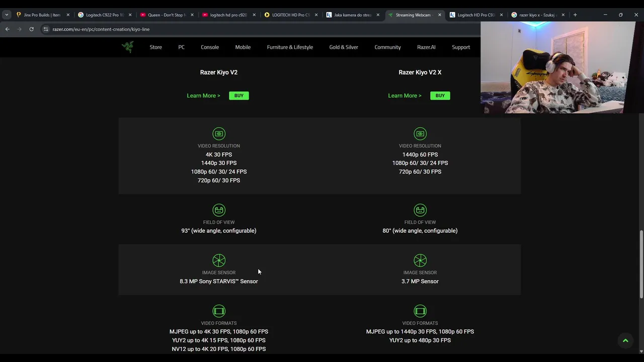Click the page vertical scrollbar thumb
The height and width of the screenshot is (362, 644).
pos(641,264)
